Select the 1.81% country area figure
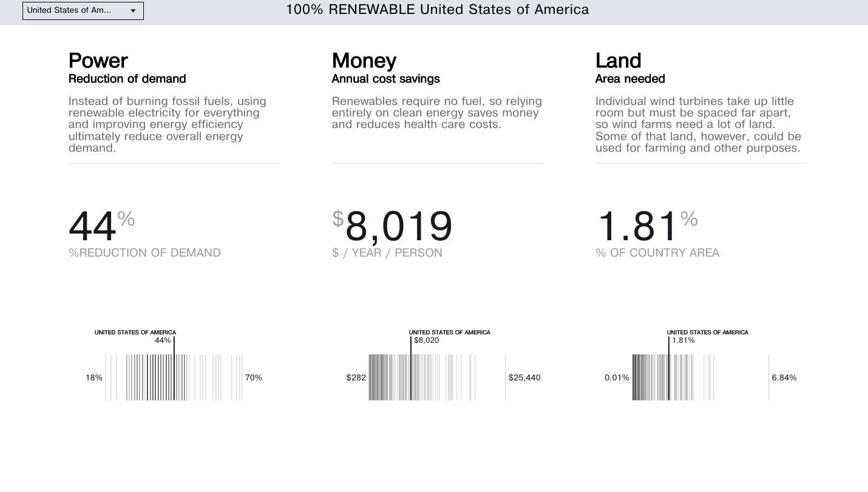 click(x=637, y=226)
